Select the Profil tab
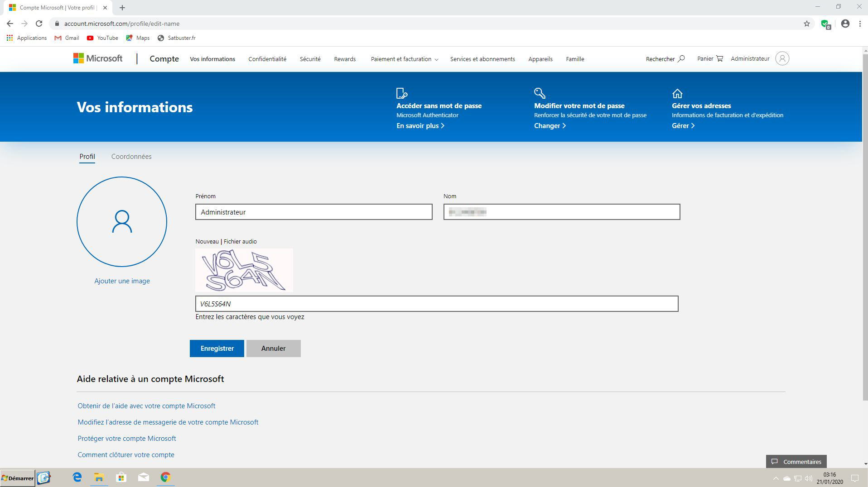Viewport: 868px width, 487px height. pos(87,157)
